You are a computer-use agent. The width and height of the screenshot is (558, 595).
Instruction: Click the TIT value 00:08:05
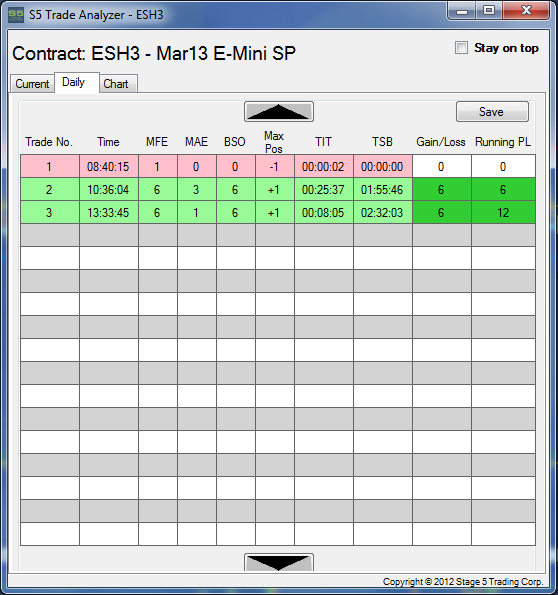coord(324,212)
